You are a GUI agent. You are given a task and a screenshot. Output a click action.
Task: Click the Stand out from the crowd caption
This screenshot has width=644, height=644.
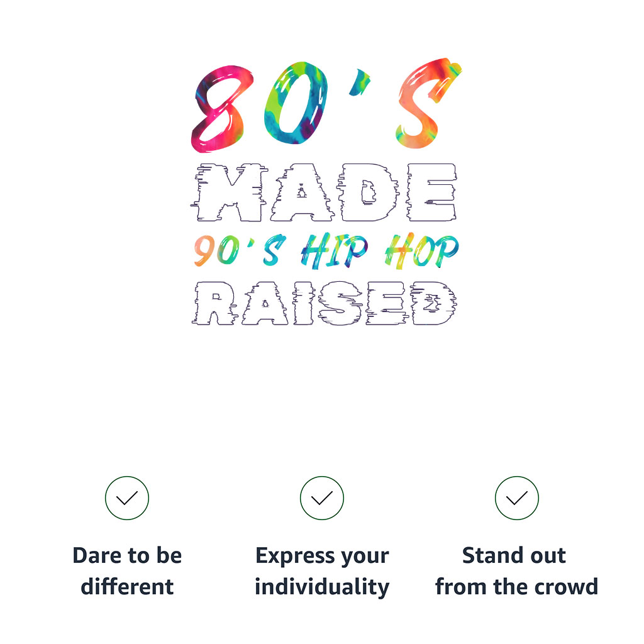(x=517, y=571)
